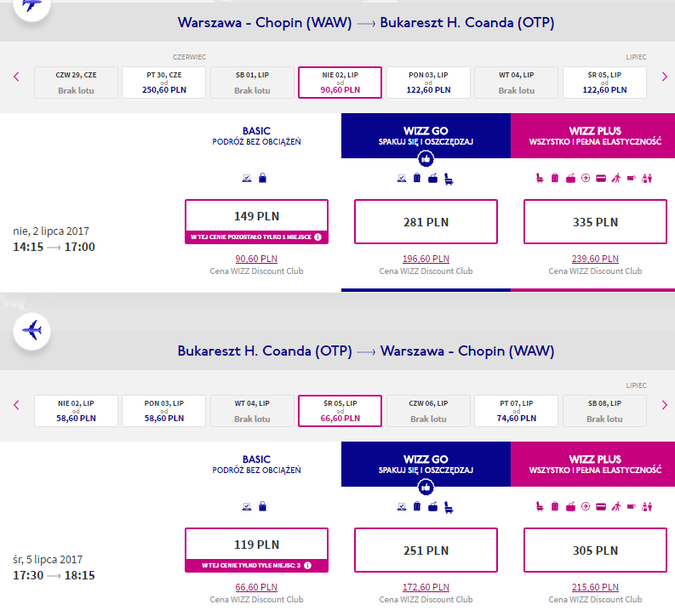Click the suitcase icon under outbound WIZZ PLUS
Screen dimensions: 675x616
(555, 178)
